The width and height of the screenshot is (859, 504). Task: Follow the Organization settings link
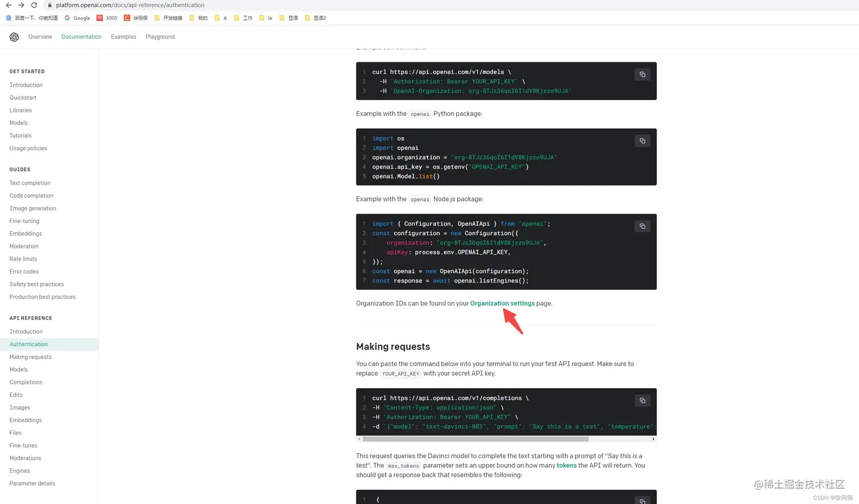(x=502, y=304)
